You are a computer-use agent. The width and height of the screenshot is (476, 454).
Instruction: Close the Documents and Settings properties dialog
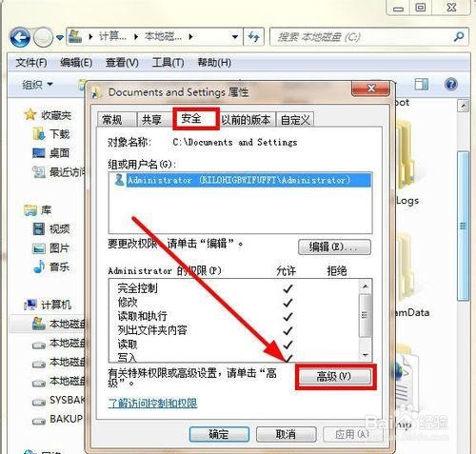pyautogui.click(x=371, y=88)
